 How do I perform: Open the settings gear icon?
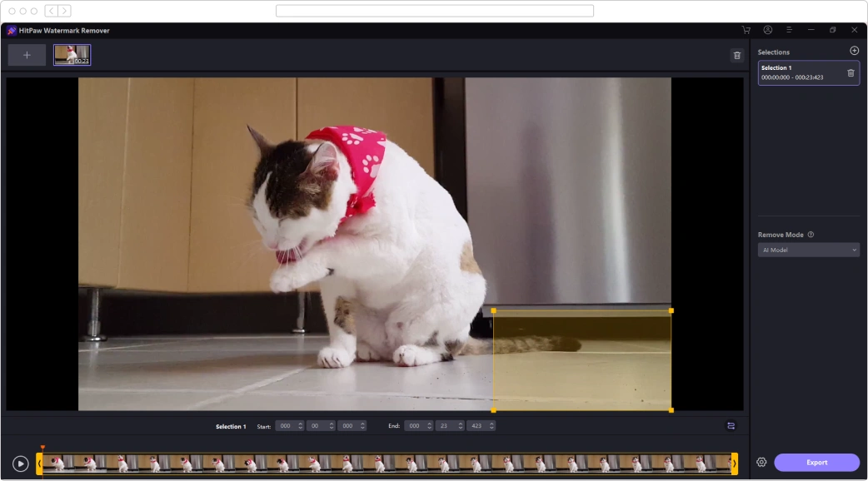(761, 462)
